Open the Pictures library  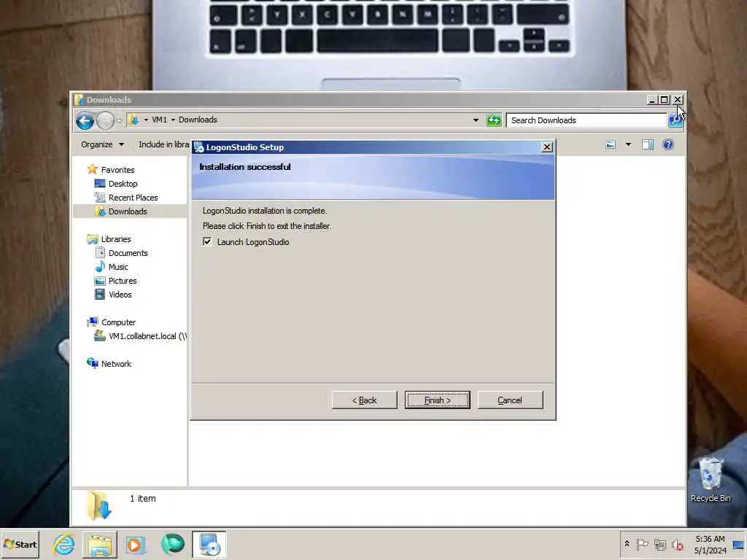pos(123,281)
